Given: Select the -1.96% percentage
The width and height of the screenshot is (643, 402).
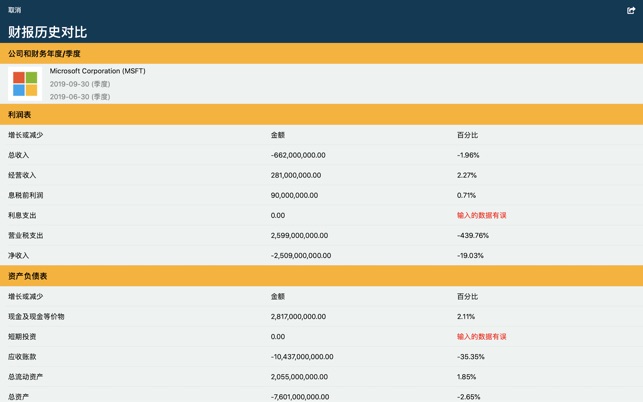Looking at the screenshot, I should [468, 155].
